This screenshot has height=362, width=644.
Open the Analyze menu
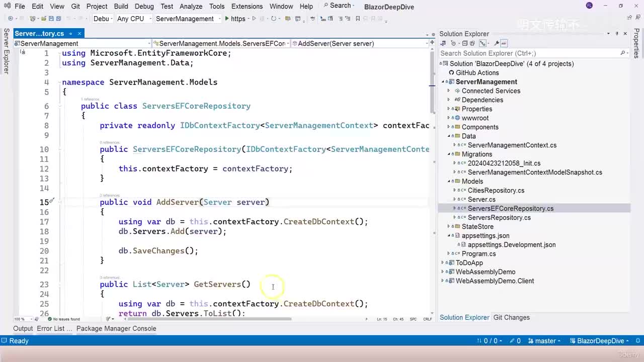(x=191, y=6)
